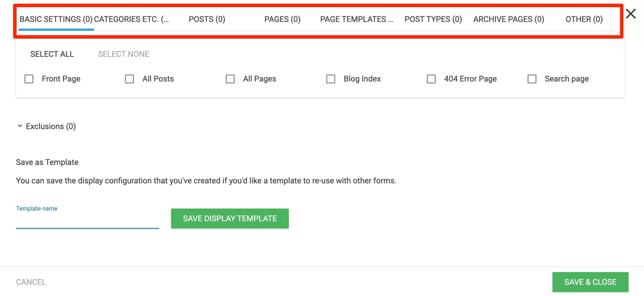Click Save Display Template button
Image resolution: width=644 pixels, height=296 pixels.
[x=230, y=218]
